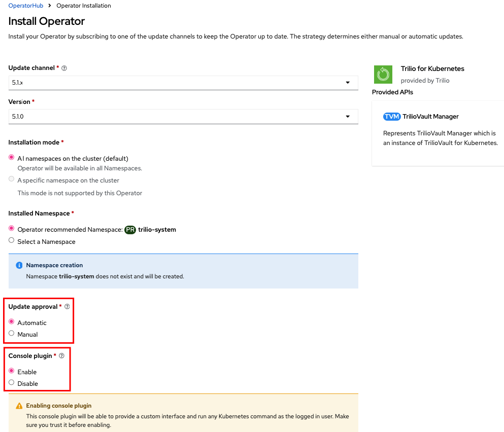
Task: Select A specific namespace on the cluster radio
Action: coord(12,179)
